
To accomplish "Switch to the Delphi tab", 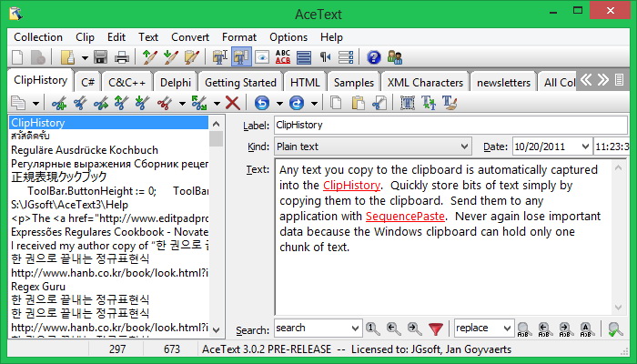I will [x=176, y=83].
